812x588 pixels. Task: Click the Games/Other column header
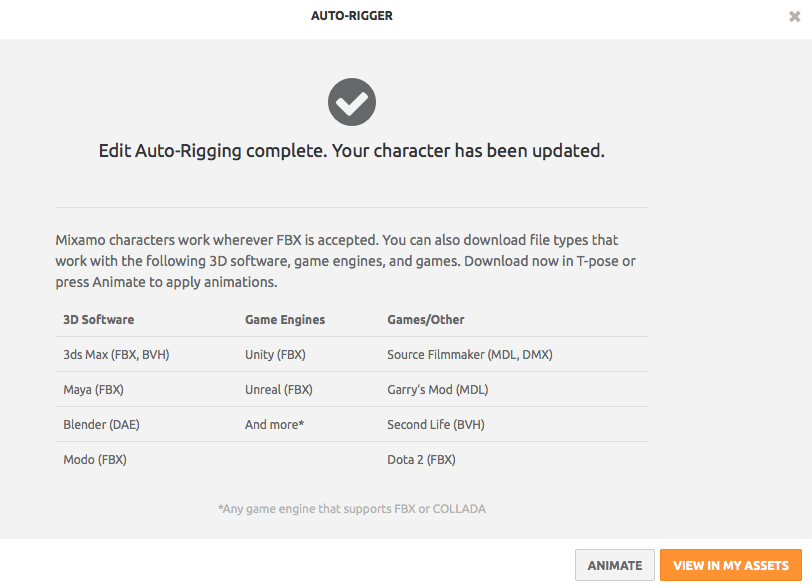pyautogui.click(x=426, y=320)
